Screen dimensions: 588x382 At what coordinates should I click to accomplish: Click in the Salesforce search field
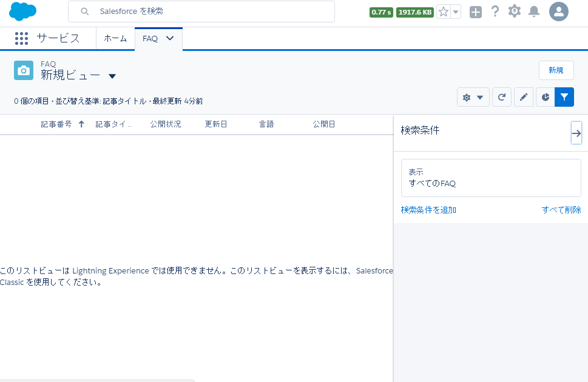pyautogui.click(x=206, y=12)
